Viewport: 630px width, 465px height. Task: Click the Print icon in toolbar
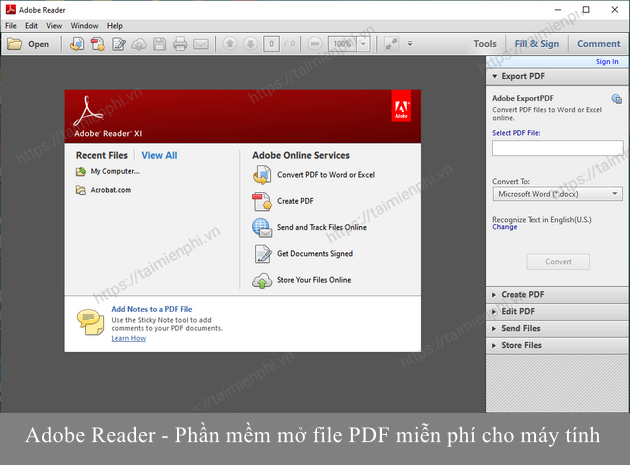(x=180, y=44)
